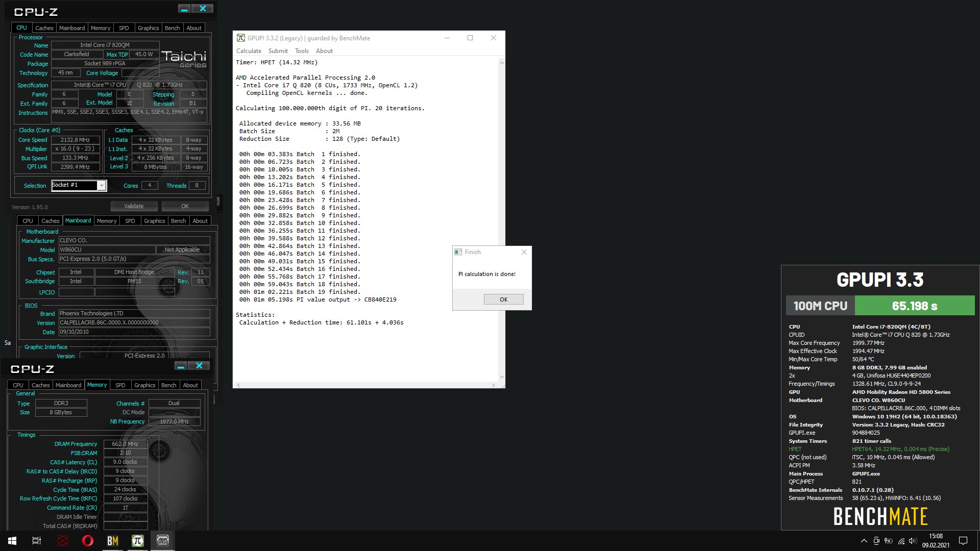980x551 pixels.
Task: Open the Opera browser from the taskbar
Action: 87,541
